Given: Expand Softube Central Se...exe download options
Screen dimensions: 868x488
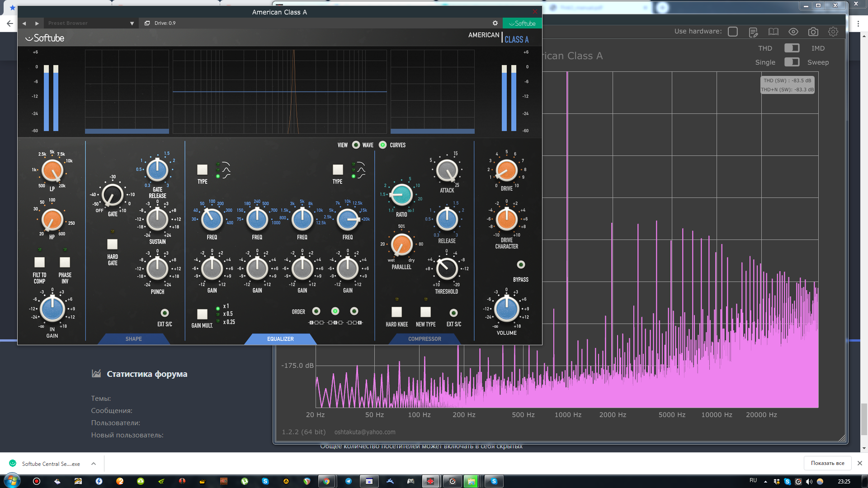Looking at the screenshot, I should 93,464.
